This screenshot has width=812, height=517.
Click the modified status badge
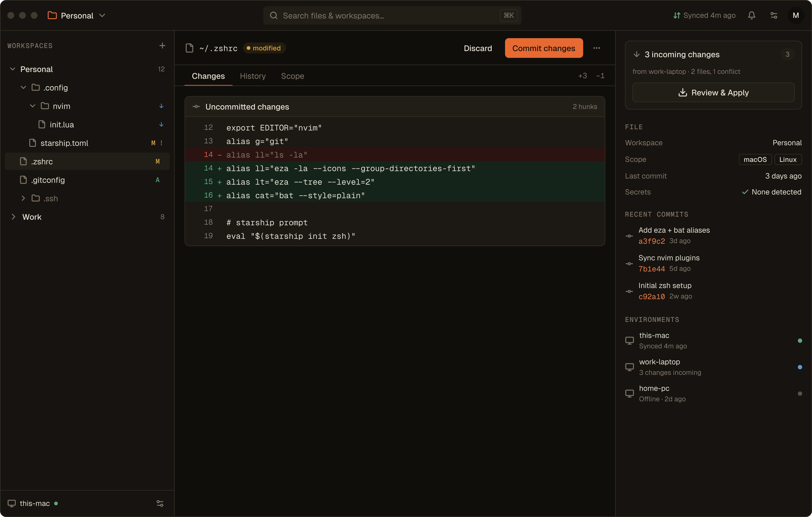(264, 48)
